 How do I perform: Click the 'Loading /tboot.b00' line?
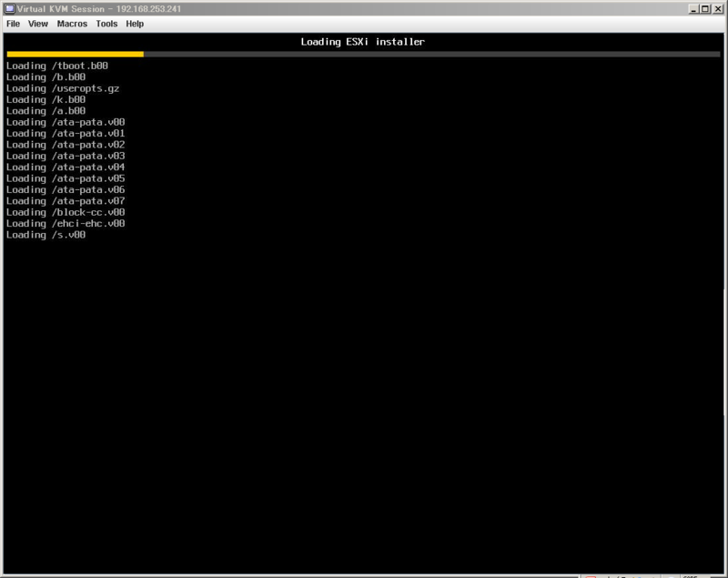click(57, 66)
